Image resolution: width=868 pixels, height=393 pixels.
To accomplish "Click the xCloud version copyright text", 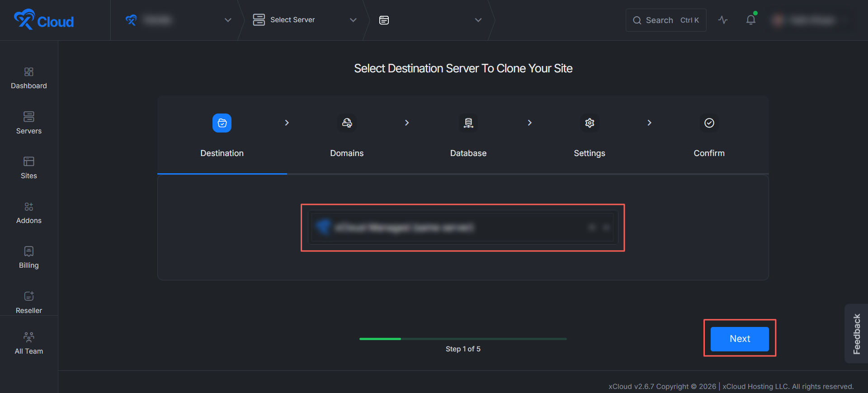I will point(731,387).
